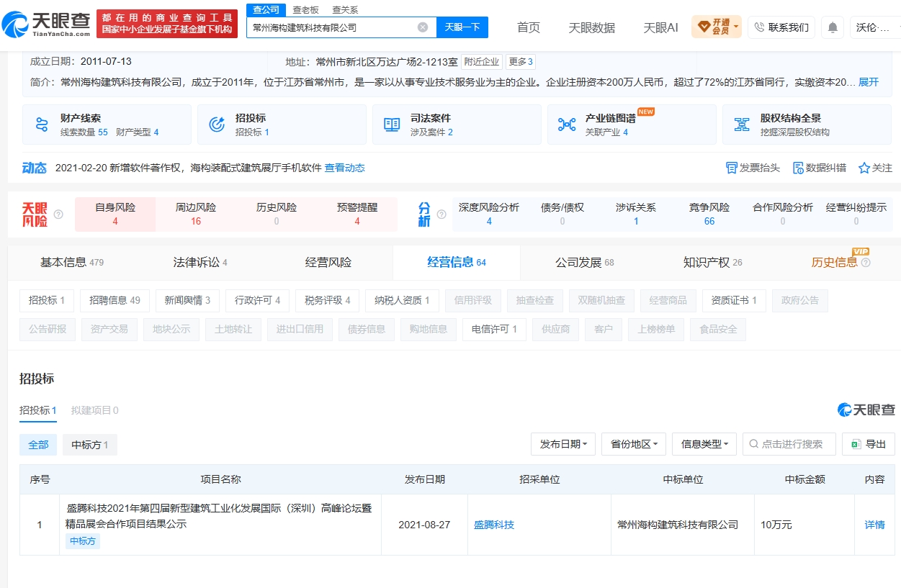
Task: Select the 查老板 search tab
Action: (305, 9)
